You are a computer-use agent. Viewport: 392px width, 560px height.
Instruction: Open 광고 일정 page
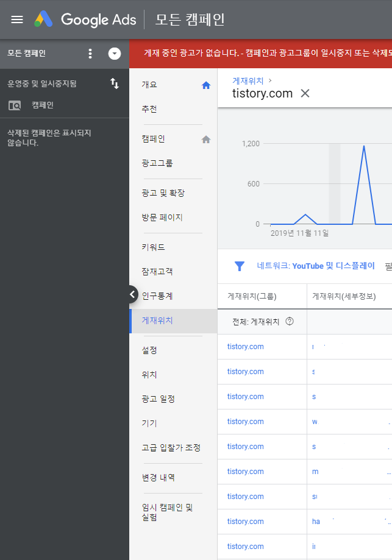(158, 399)
